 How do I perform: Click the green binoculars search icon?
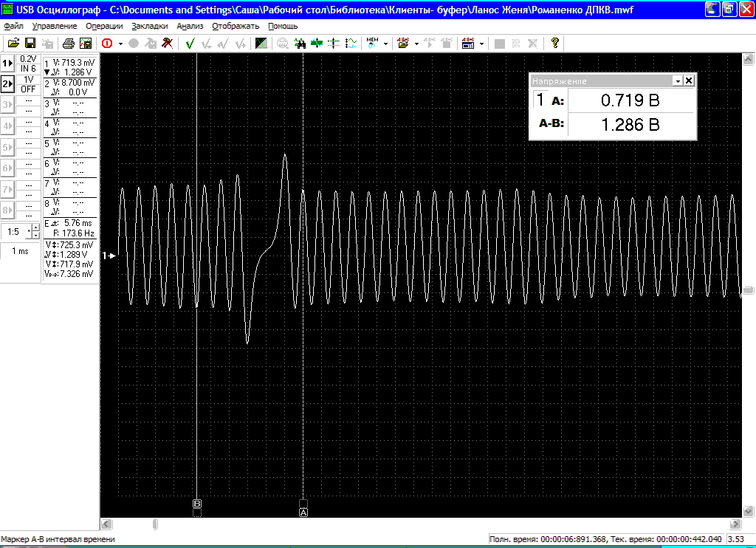click(x=300, y=44)
